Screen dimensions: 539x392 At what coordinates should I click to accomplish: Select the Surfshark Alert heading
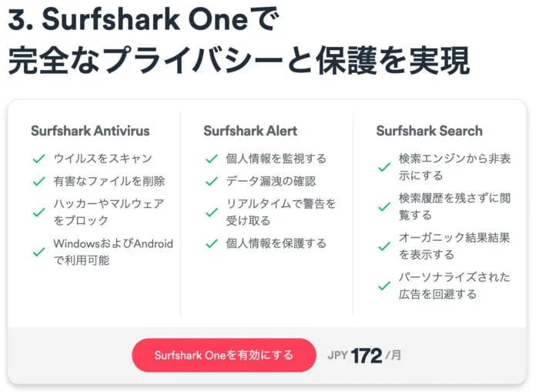click(x=250, y=130)
